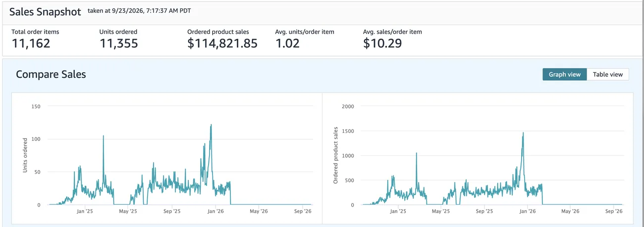The height and width of the screenshot is (227, 644).
Task: Select the Total order items value 11,162
Action: click(31, 43)
